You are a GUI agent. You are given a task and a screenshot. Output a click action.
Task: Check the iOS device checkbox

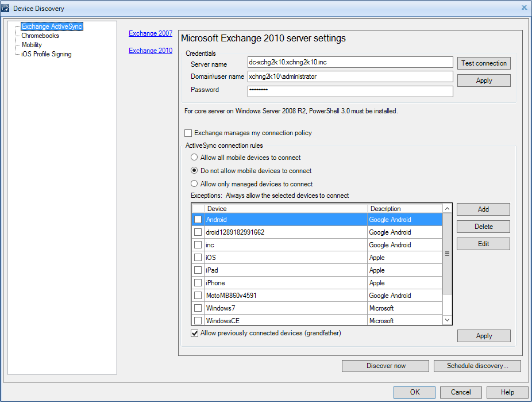[198, 258]
